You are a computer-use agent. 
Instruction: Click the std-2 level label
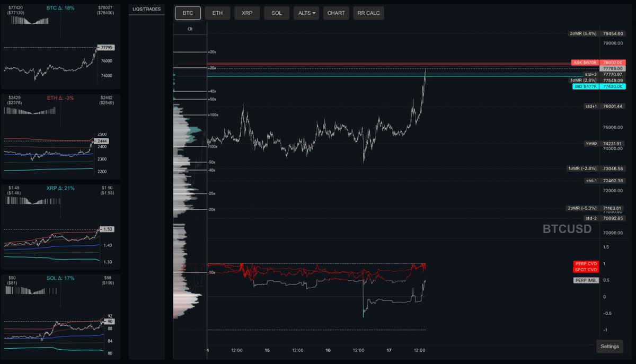(591, 218)
